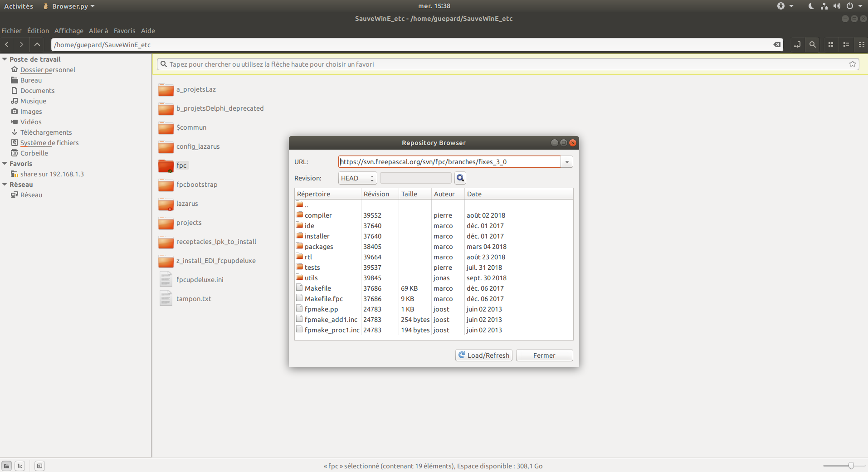Click the revision number input field
868x472 pixels.
[x=416, y=178]
